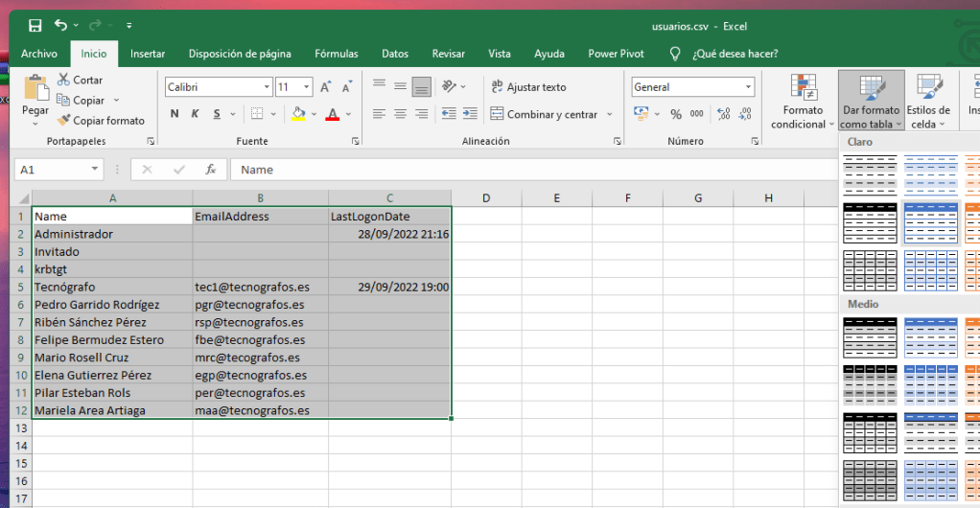Open the Calibri font name dropdown
The width and height of the screenshot is (980, 508).
pyautogui.click(x=267, y=87)
